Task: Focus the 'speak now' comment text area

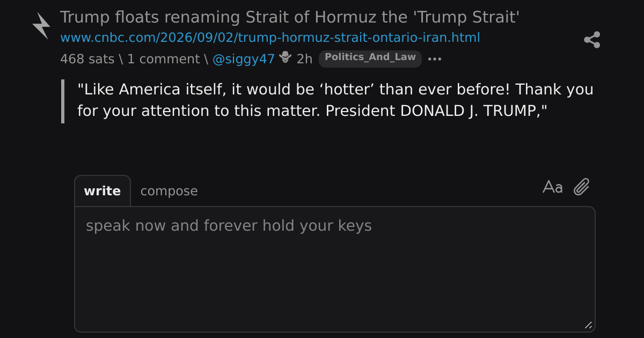Action: click(335, 269)
